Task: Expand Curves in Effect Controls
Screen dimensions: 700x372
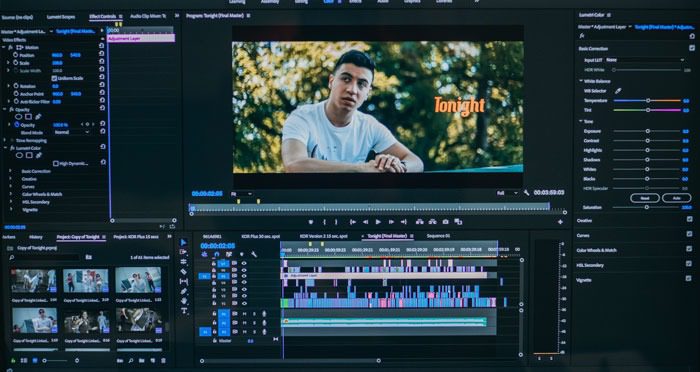Action: (x=10, y=186)
